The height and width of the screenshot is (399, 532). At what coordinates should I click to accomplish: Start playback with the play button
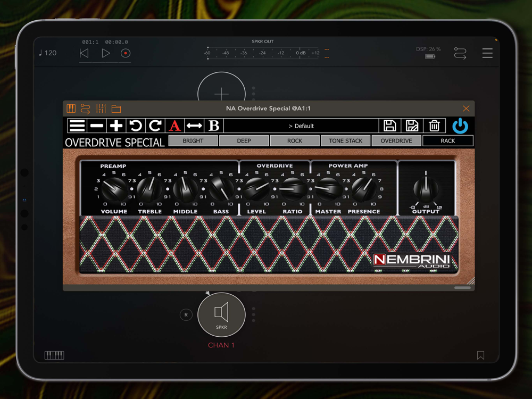point(105,53)
